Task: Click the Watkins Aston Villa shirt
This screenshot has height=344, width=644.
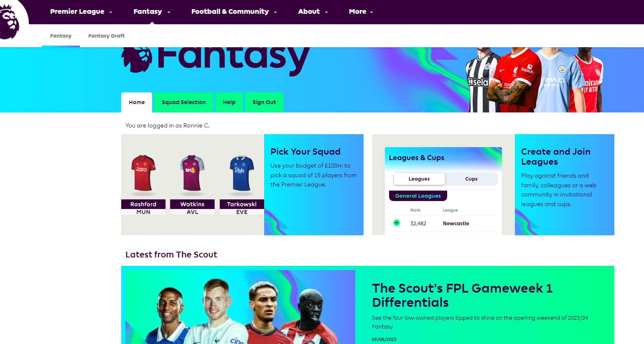Action: pos(192,173)
